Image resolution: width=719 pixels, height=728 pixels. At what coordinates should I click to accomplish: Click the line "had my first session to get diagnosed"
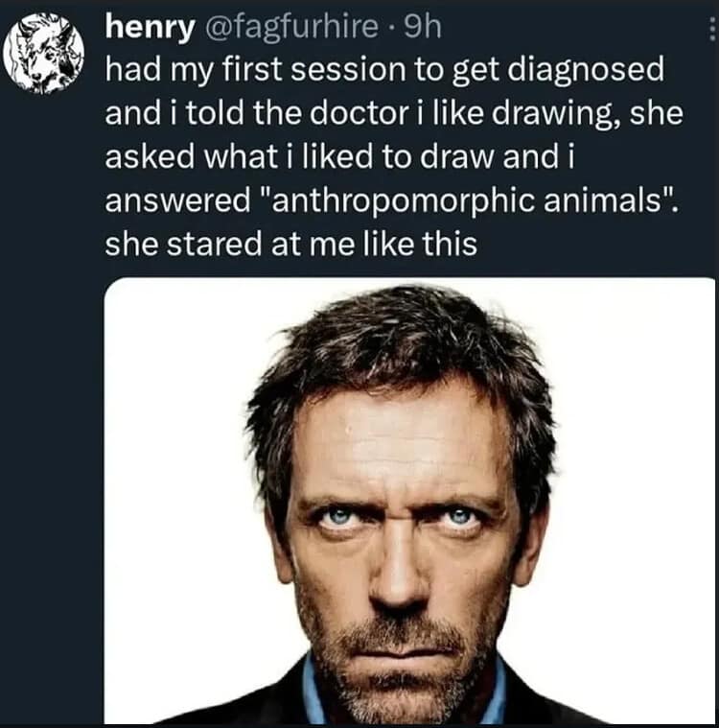click(x=371, y=71)
